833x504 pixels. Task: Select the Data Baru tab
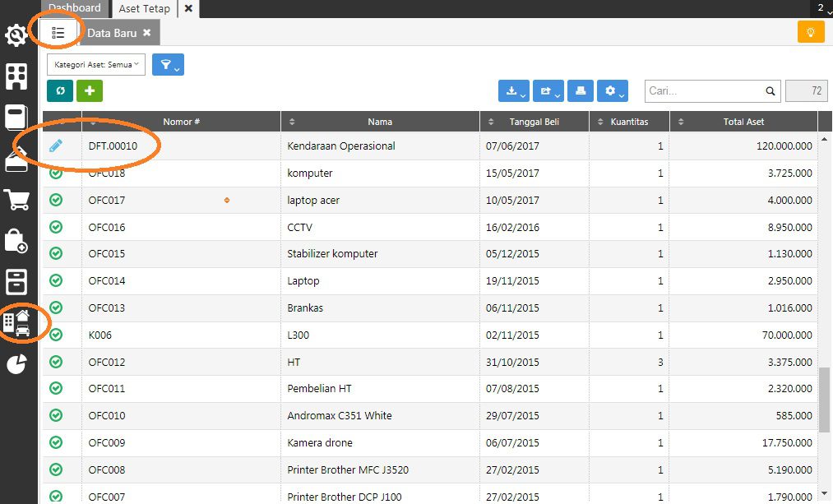(x=112, y=33)
